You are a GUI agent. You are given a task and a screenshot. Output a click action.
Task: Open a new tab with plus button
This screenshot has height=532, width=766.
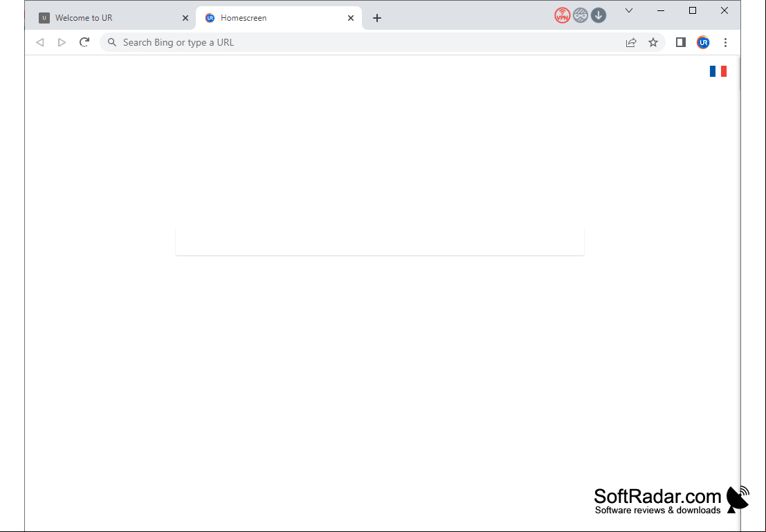tap(376, 18)
